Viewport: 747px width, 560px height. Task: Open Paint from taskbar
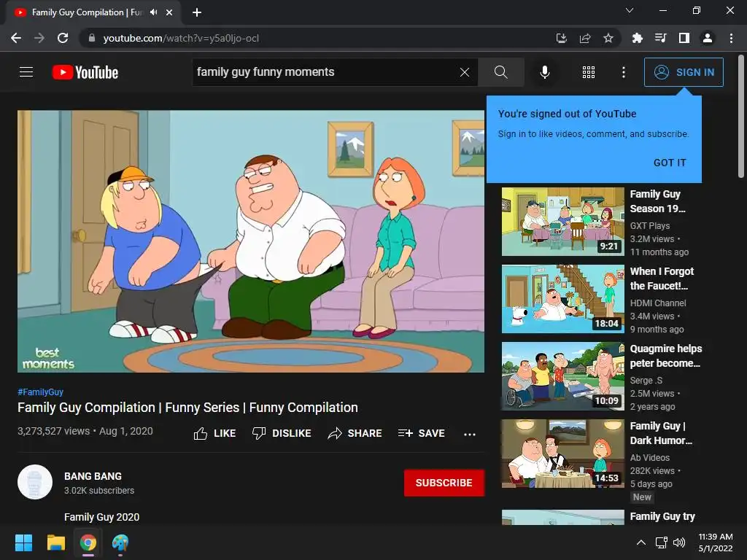click(120, 542)
